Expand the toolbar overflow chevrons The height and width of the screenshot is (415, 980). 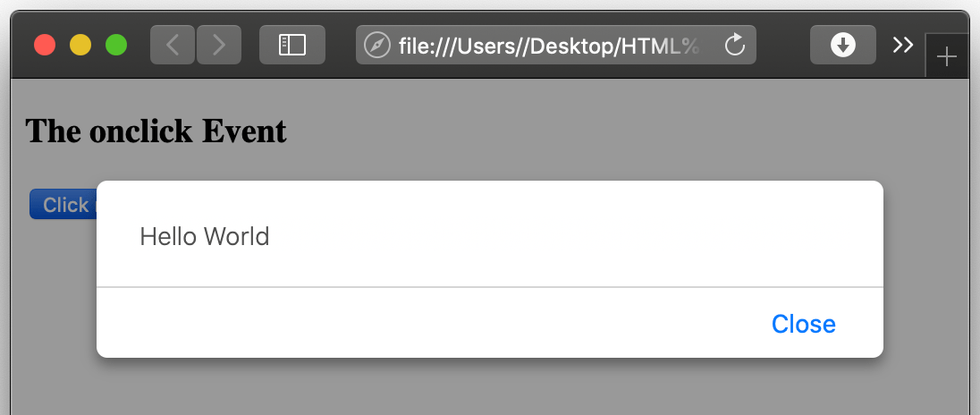pos(903,45)
